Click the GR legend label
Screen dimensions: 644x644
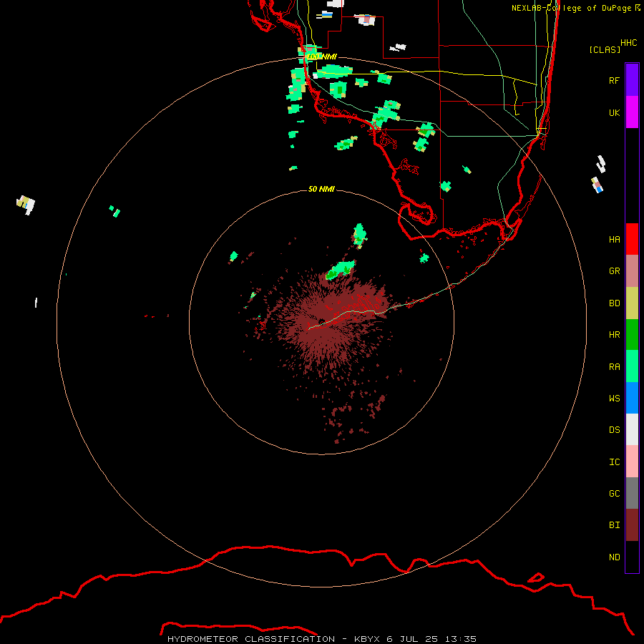tap(614, 271)
